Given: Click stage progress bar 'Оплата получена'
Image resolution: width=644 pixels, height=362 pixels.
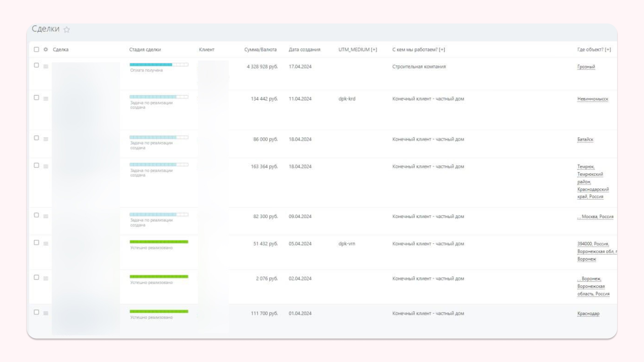Looking at the screenshot, I should [x=159, y=65].
